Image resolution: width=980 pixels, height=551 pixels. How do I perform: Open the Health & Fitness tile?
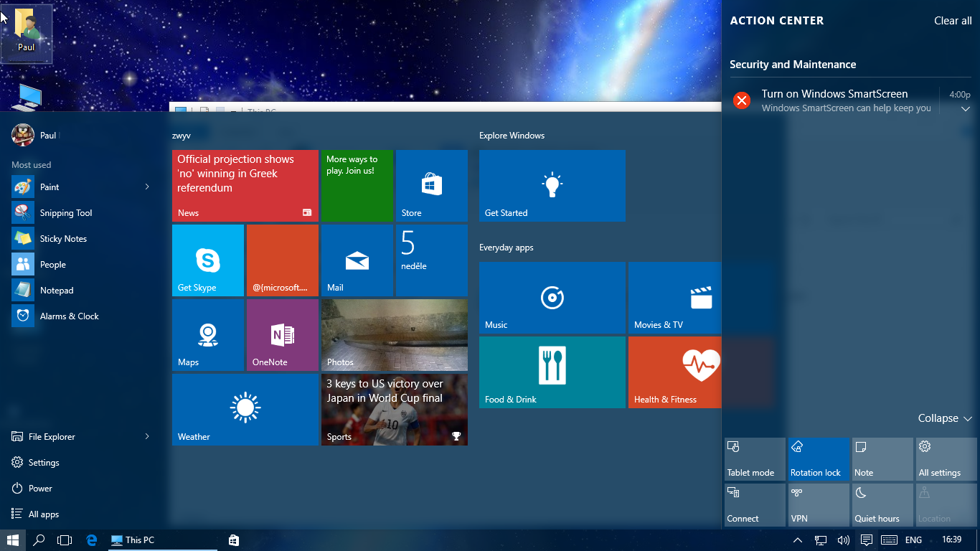(674, 372)
